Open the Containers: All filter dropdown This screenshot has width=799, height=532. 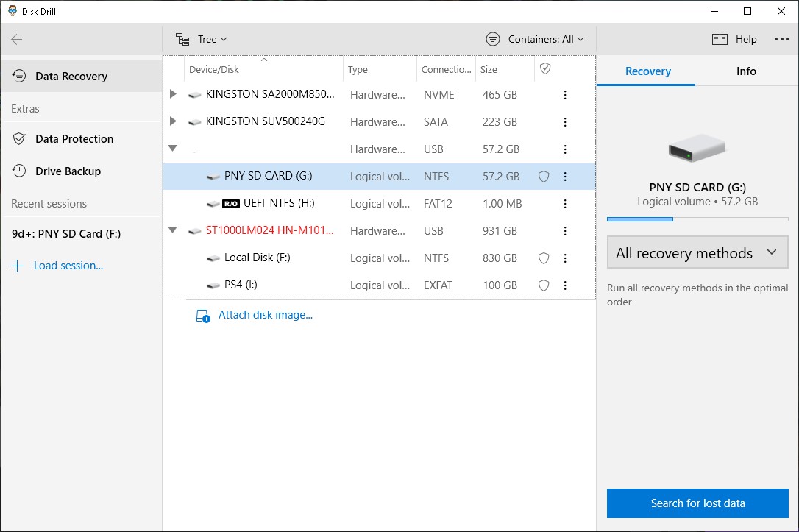click(x=535, y=39)
